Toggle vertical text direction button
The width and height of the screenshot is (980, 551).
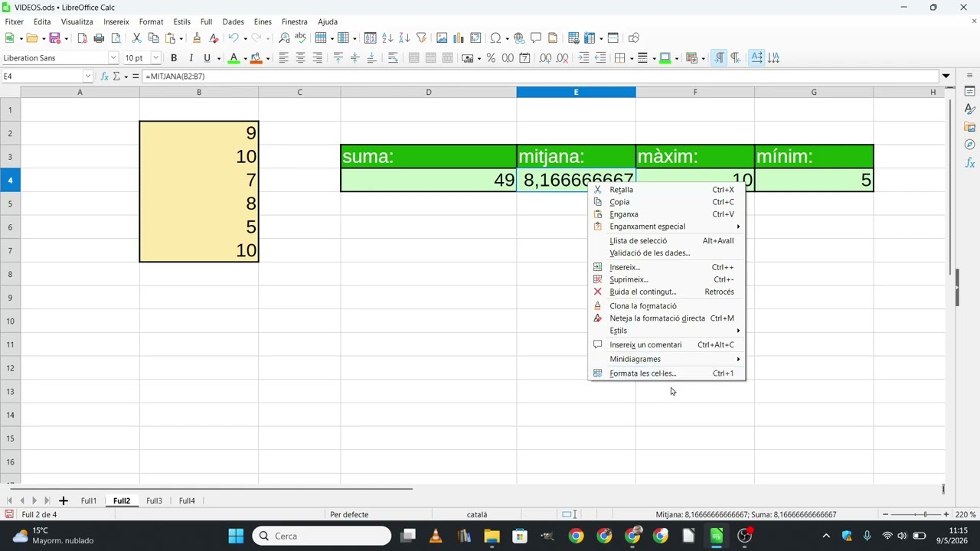tap(773, 57)
